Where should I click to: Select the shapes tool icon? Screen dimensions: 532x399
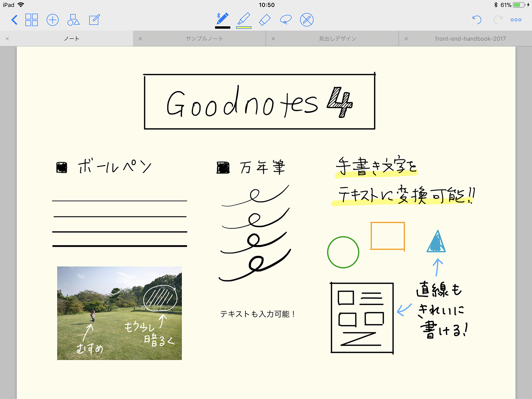pos(73,20)
